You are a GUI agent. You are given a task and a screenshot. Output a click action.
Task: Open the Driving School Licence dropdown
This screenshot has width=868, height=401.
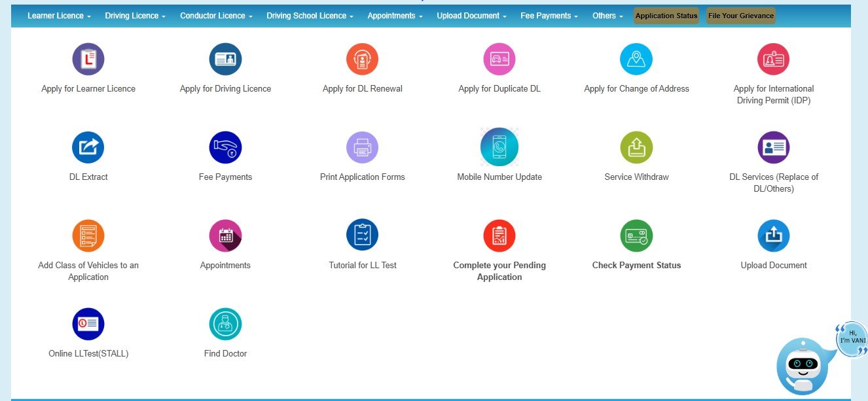[x=310, y=16]
